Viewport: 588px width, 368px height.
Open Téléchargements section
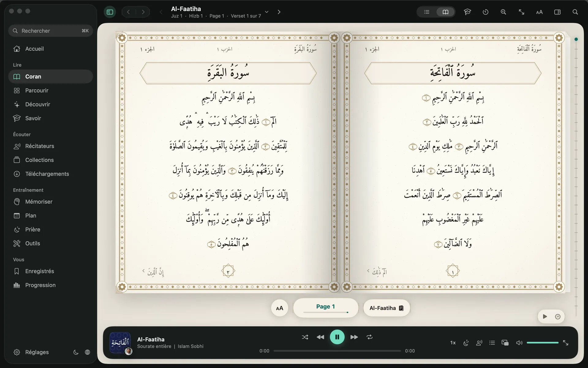tap(51, 174)
